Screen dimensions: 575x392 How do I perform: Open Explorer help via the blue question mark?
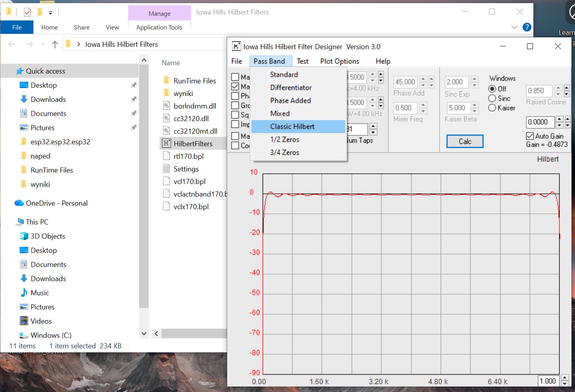coord(527,27)
